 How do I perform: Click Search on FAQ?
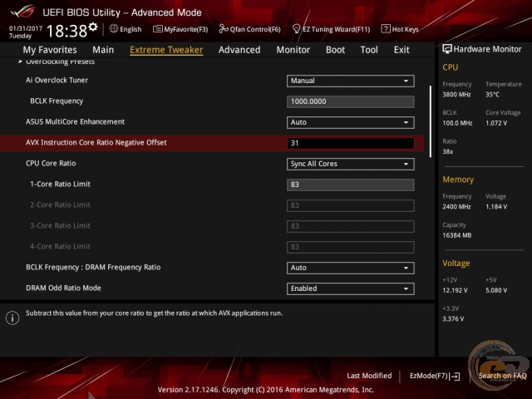point(502,376)
